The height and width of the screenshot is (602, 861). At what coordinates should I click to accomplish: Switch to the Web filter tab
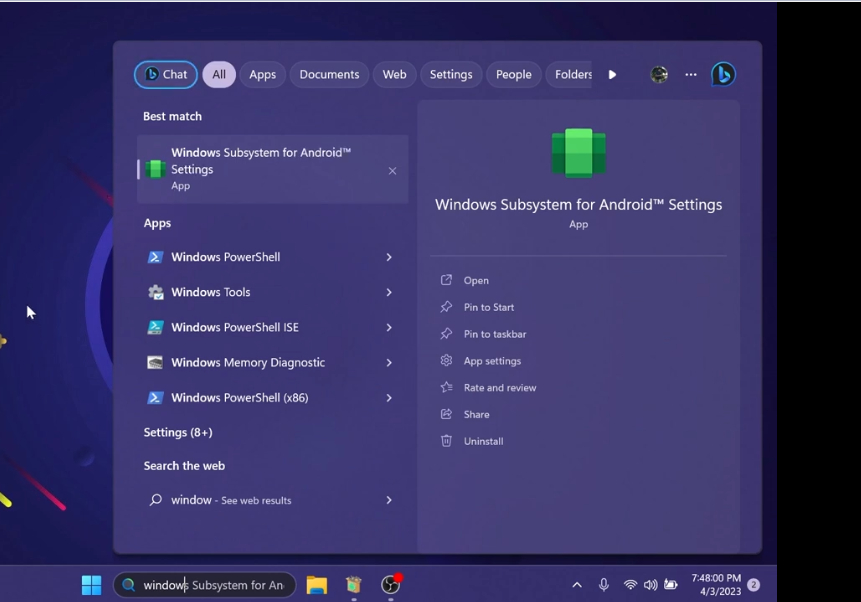(x=394, y=74)
